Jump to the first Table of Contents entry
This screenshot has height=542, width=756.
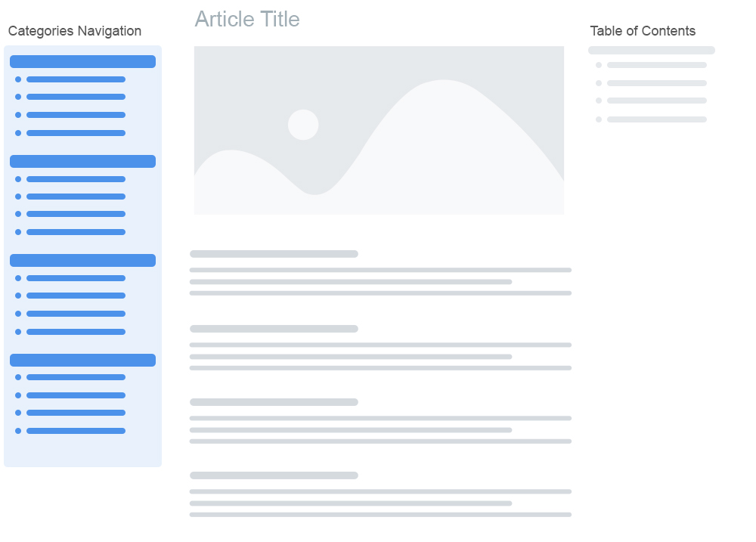tap(656, 65)
